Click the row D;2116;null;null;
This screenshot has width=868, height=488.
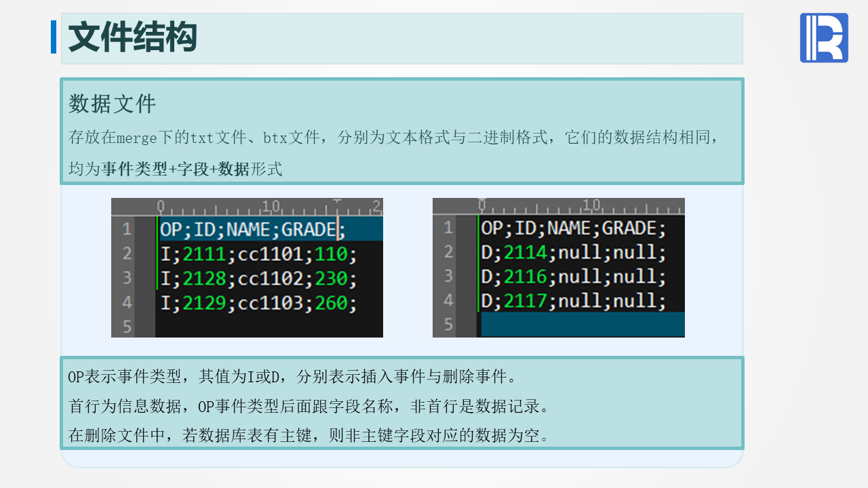pos(574,276)
